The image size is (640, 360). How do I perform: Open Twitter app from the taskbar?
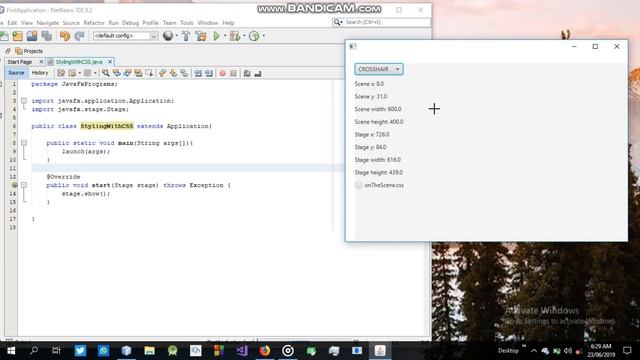80,351
